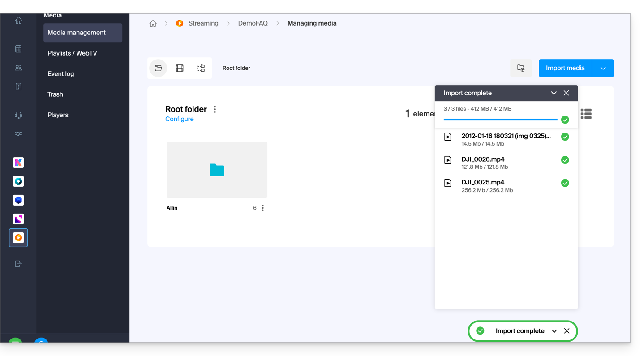Go to the Event log section
The image size is (644, 356).
(61, 74)
